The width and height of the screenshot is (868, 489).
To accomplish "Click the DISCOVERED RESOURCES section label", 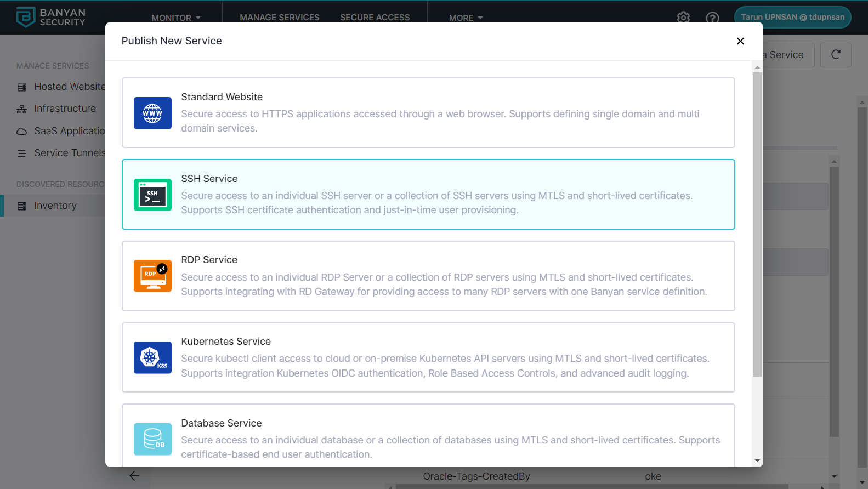I will pyautogui.click(x=61, y=184).
